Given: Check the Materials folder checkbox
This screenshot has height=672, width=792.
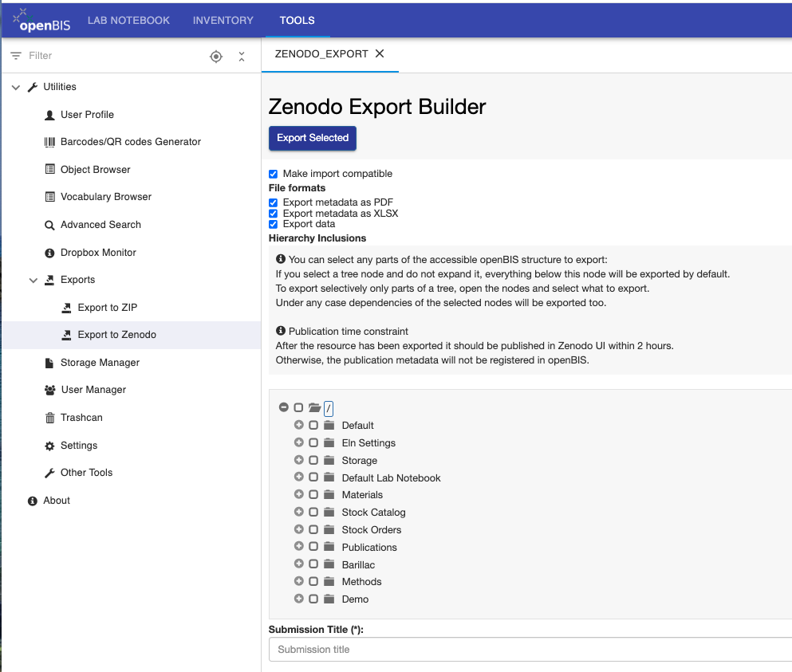Looking at the screenshot, I should tap(313, 494).
